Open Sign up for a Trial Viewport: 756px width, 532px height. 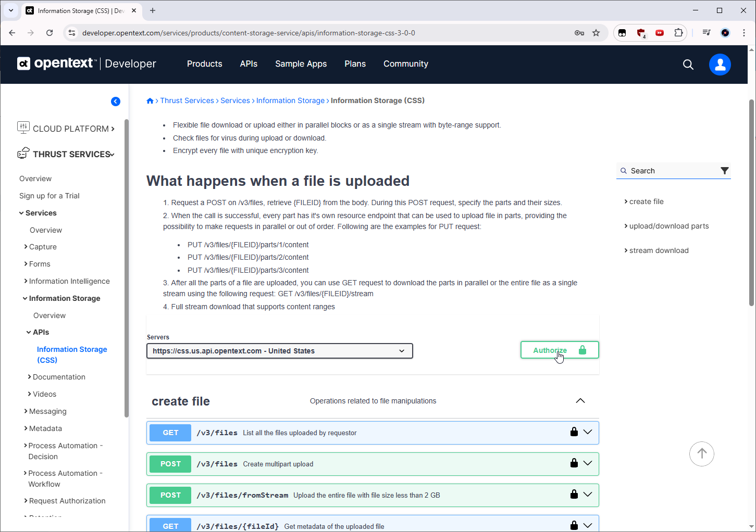tap(49, 196)
